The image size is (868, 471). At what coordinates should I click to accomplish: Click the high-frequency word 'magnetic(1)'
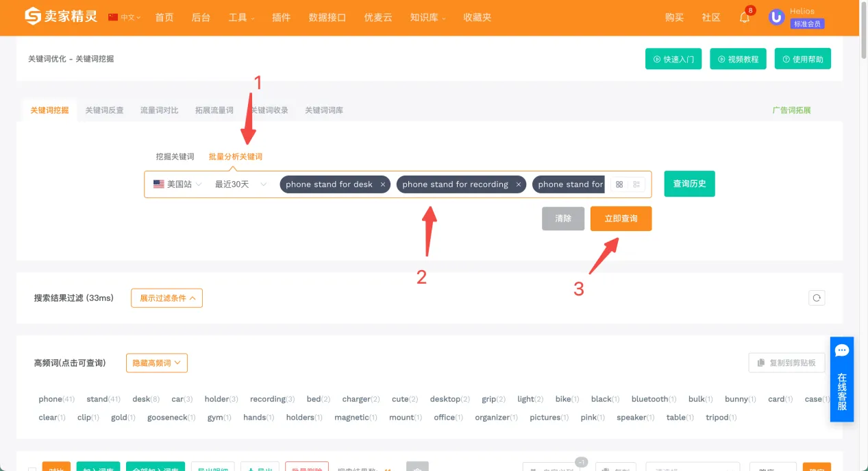point(356,418)
